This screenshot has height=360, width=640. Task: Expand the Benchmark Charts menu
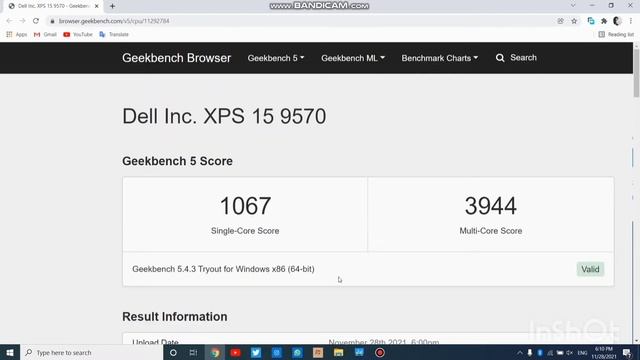[x=440, y=58]
